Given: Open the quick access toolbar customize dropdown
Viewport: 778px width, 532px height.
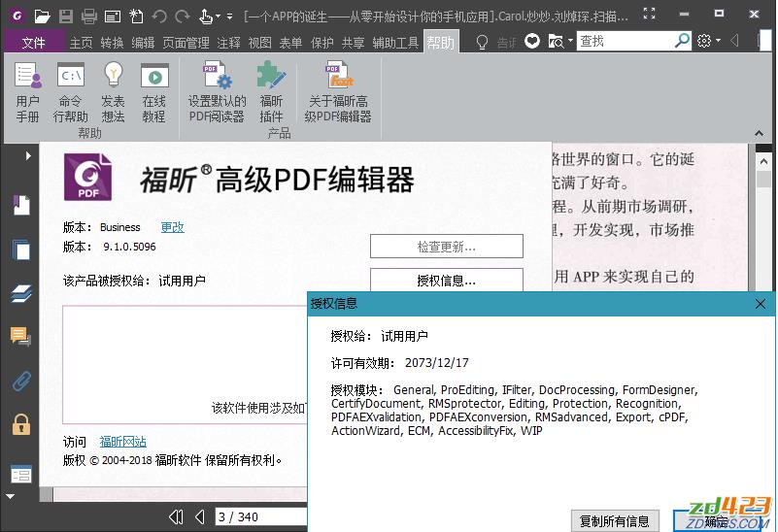Looking at the screenshot, I should pos(229,17).
